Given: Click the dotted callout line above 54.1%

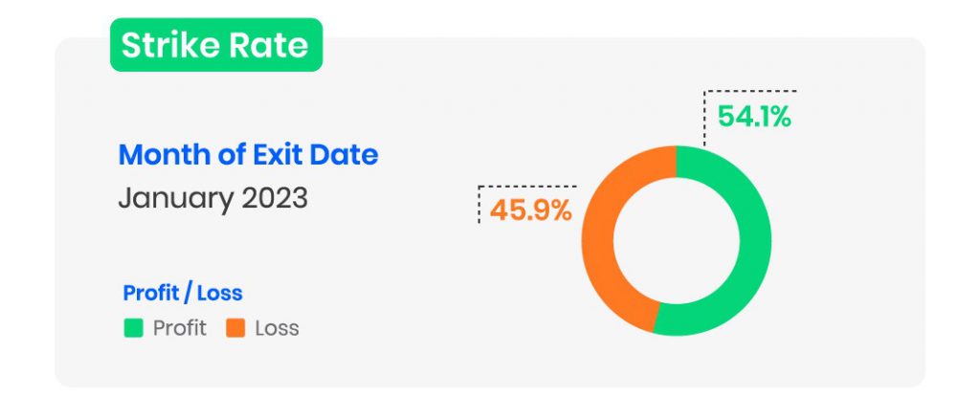Looking at the screenshot, I should [x=751, y=92].
